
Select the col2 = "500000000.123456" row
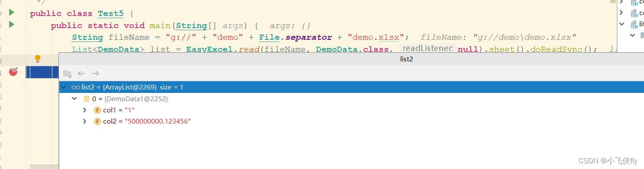tap(351, 121)
